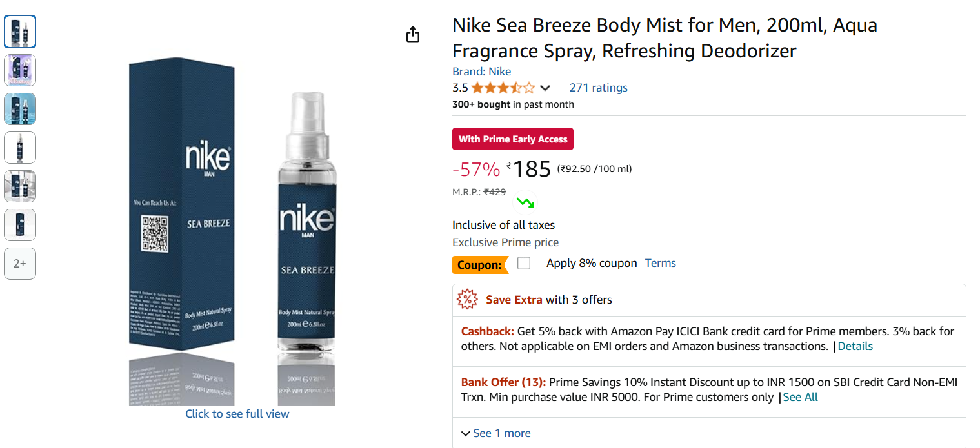
Task: Click to see full view link
Action: [237, 414]
